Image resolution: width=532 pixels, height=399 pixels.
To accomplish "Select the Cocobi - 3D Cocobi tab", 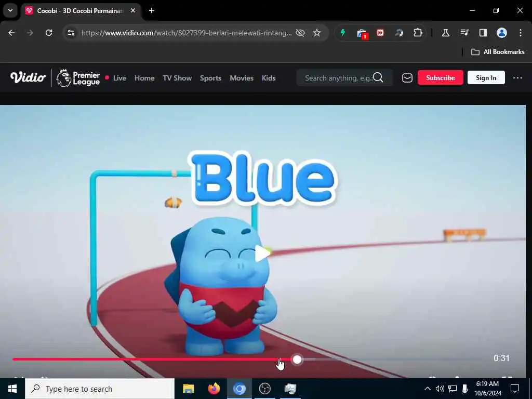I will pos(82,11).
